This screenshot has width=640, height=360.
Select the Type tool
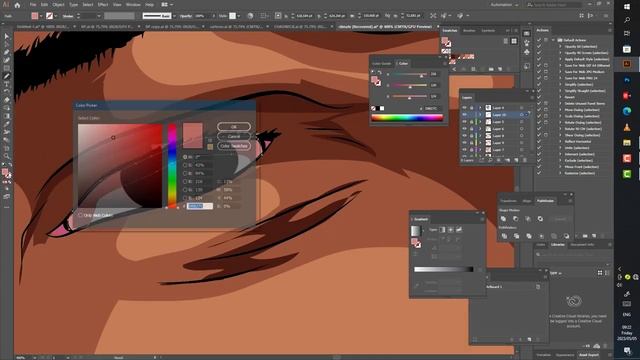(7, 84)
